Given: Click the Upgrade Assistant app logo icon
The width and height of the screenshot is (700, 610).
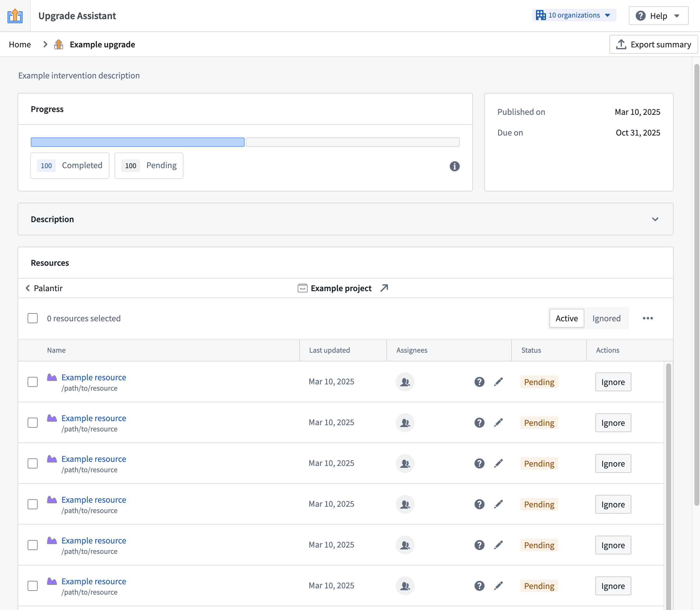Looking at the screenshot, I should point(15,16).
